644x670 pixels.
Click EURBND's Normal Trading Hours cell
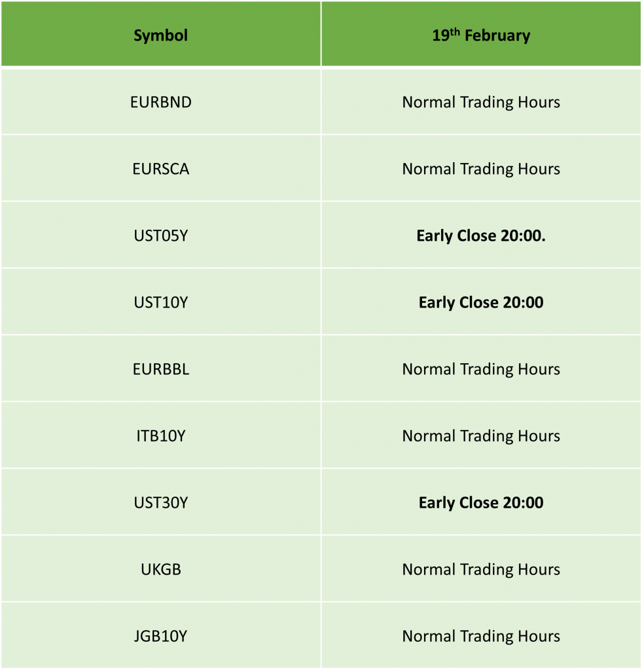(x=481, y=101)
